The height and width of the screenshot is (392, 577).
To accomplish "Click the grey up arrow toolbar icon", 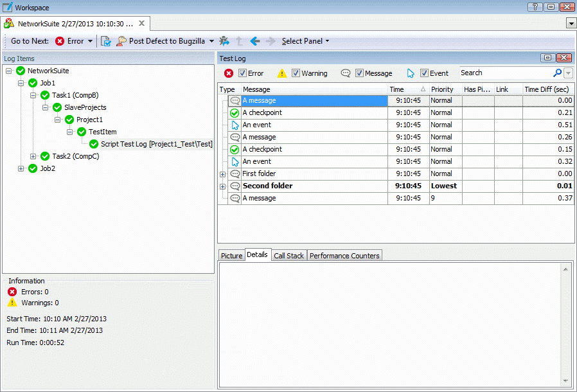I will coord(240,41).
